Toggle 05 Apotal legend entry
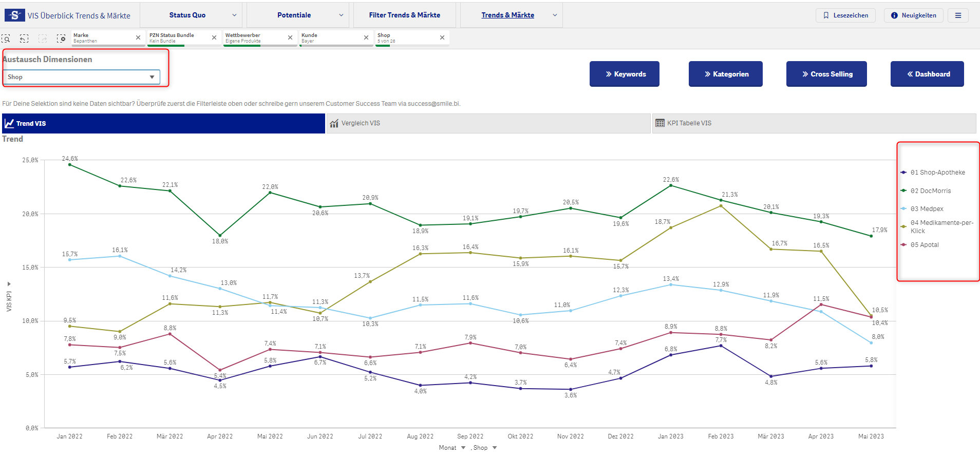The image size is (980, 458). 924,245
